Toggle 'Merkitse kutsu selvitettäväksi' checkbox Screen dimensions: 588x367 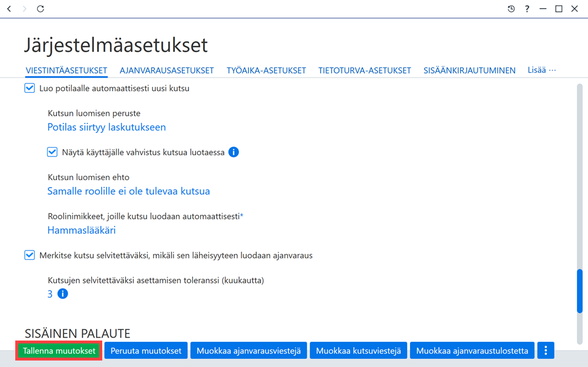click(x=29, y=255)
